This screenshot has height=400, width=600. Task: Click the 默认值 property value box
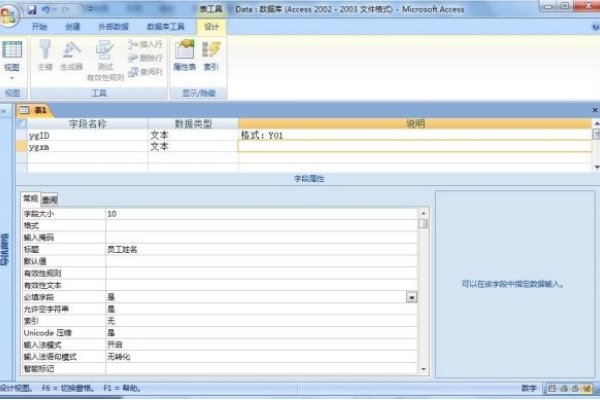coord(261,261)
